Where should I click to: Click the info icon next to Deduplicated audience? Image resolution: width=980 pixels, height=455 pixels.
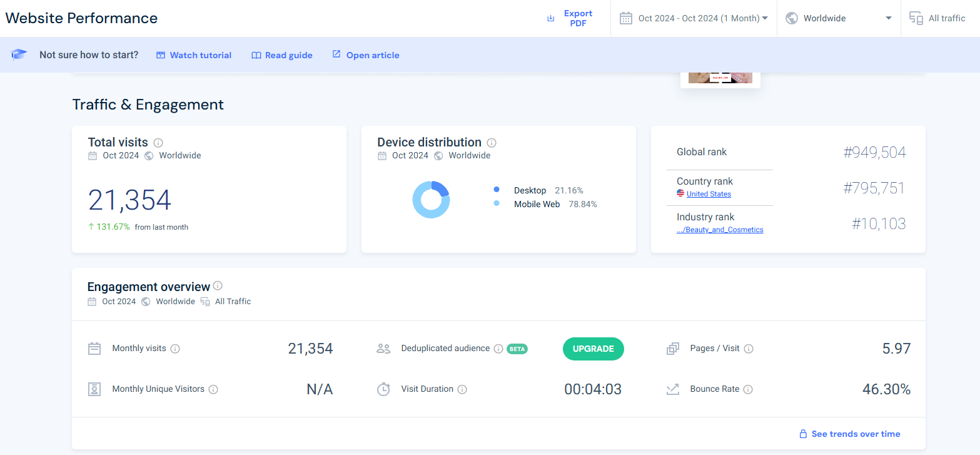[498, 349]
